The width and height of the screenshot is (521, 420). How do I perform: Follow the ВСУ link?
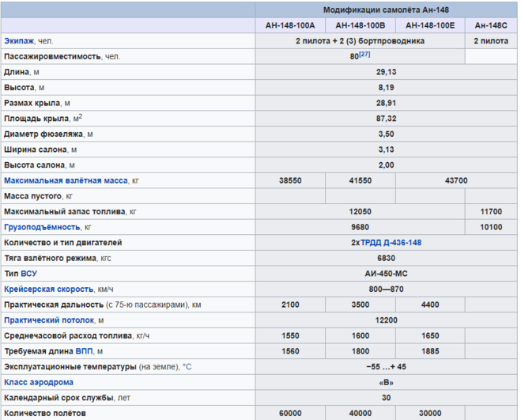coord(29,274)
